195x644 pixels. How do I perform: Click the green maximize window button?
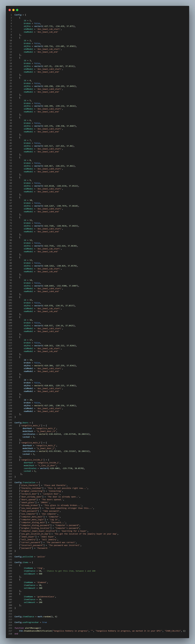point(17,10)
